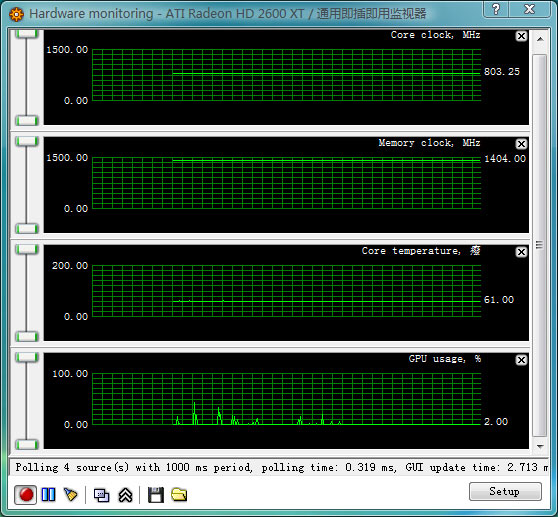Click the vertical scrollbar thumb
Viewport: 558px width, 517px height.
tap(539, 245)
